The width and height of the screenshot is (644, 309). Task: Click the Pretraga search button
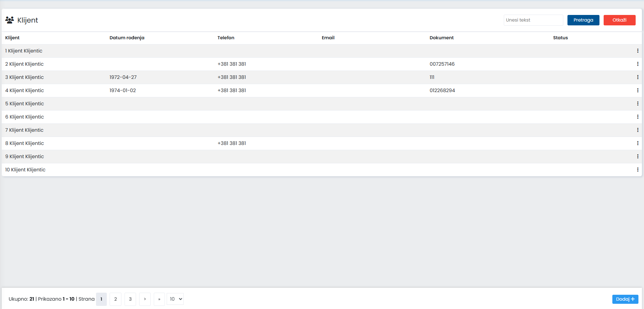click(x=583, y=20)
